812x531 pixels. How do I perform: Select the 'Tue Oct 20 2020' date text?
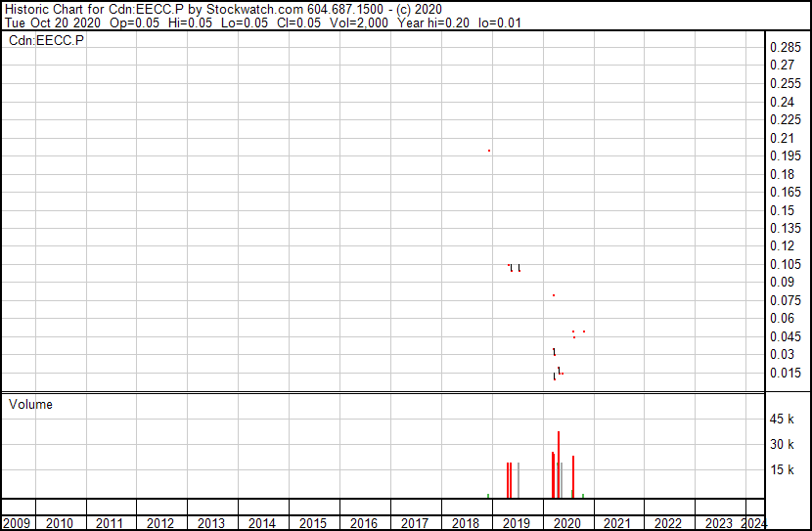(x=52, y=22)
